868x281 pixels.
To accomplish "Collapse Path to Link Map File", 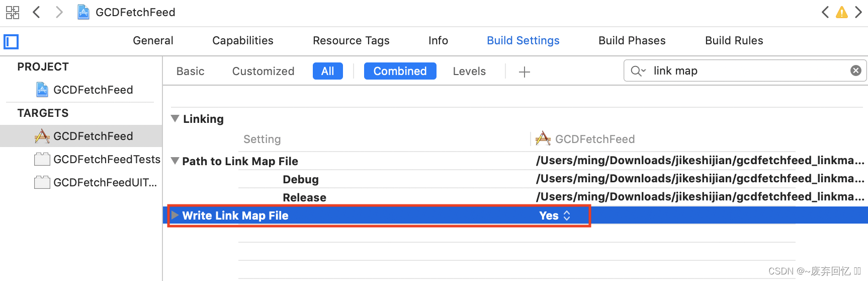I will click(175, 161).
